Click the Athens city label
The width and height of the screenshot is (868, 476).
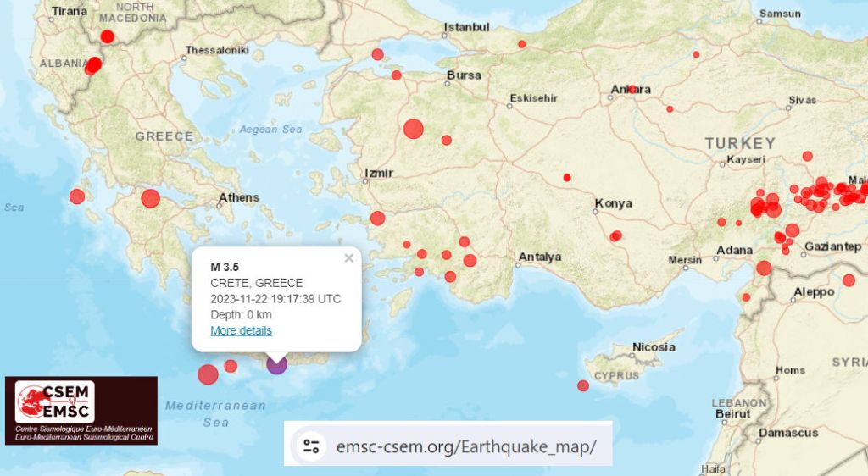click(238, 197)
